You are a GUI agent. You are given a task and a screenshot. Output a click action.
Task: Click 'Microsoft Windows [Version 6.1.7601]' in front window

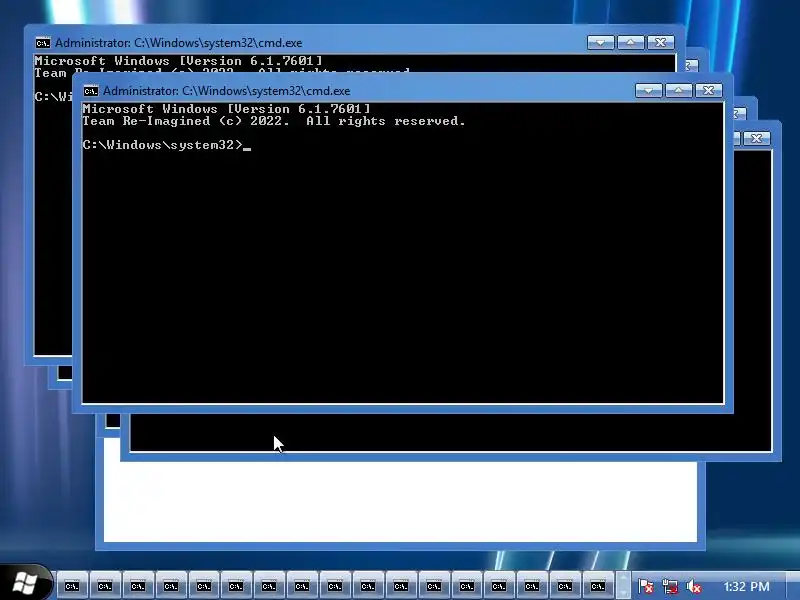(227, 109)
